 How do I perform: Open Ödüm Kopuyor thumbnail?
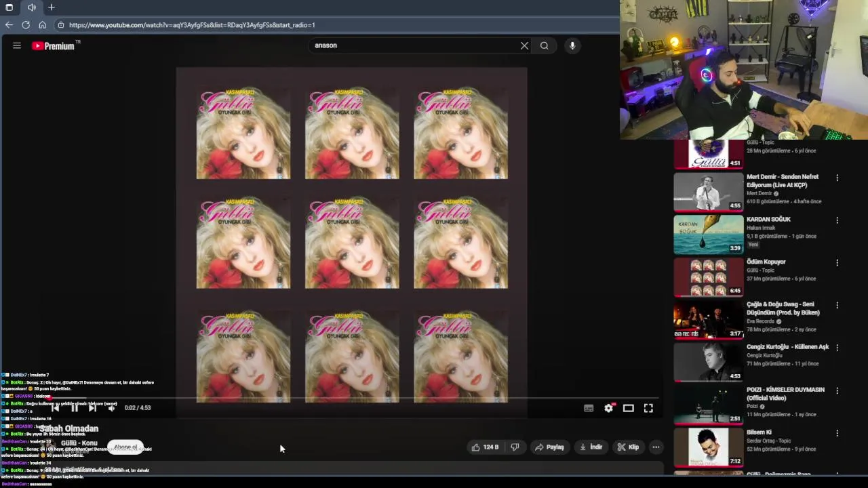(x=708, y=277)
